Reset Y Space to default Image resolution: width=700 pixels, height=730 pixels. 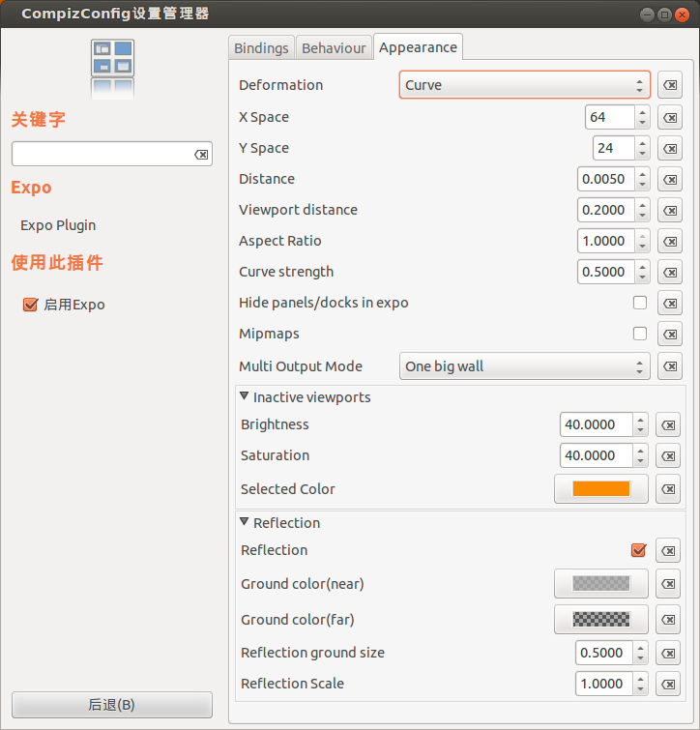pyautogui.click(x=670, y=149)
